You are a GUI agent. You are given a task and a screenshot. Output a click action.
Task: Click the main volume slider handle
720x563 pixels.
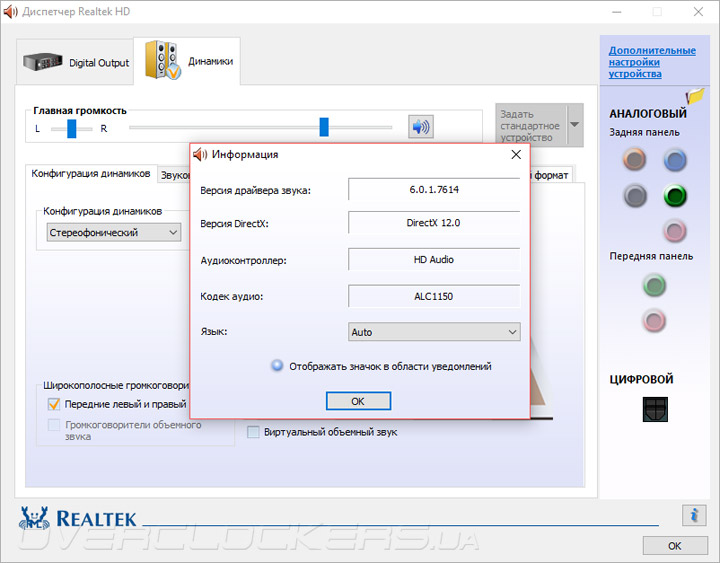[324, 127]
